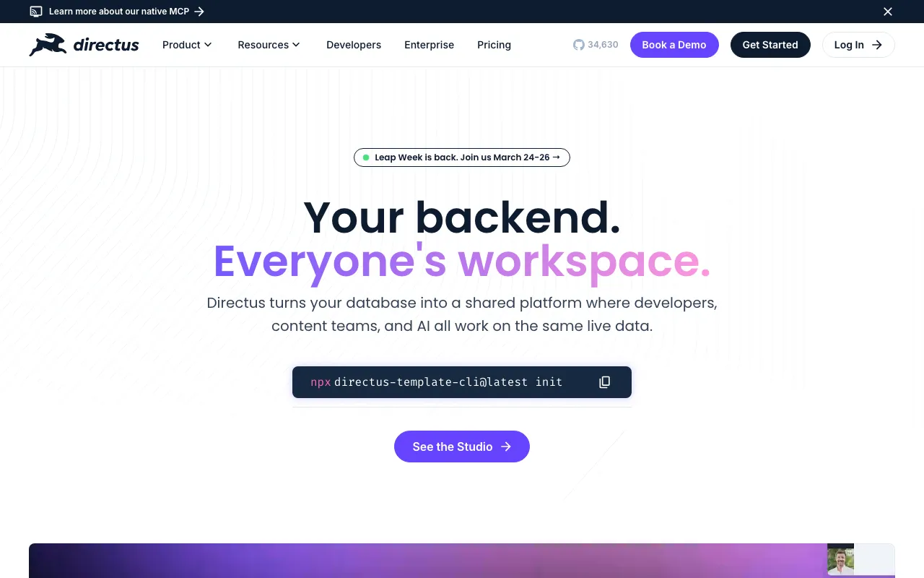Click the person thumbnail above the hero image
924x578 pixels.
(840, 560)
